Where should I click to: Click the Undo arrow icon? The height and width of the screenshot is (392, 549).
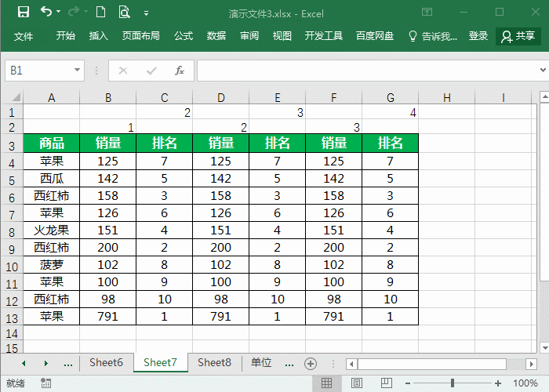[46, 12]
